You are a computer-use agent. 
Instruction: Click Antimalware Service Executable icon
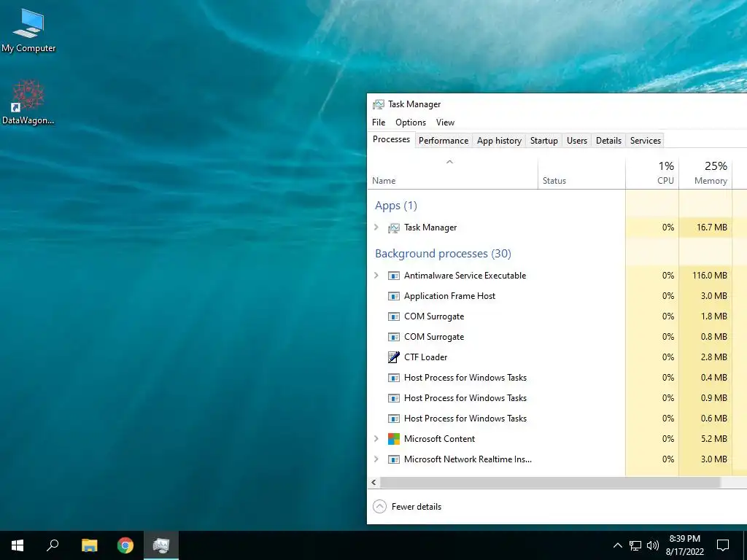pos(393,276)
